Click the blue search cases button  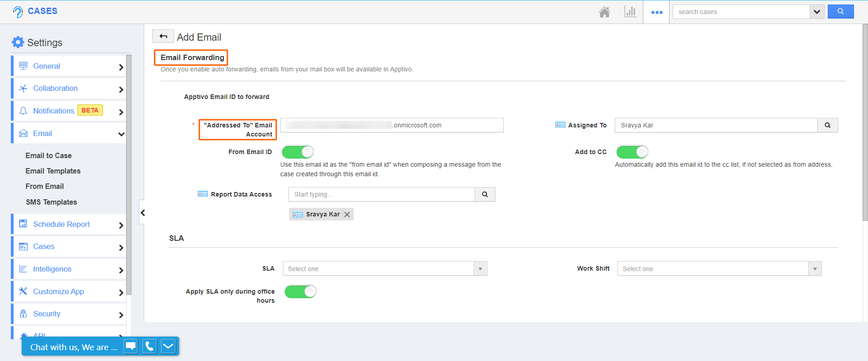tap(840, 12)
